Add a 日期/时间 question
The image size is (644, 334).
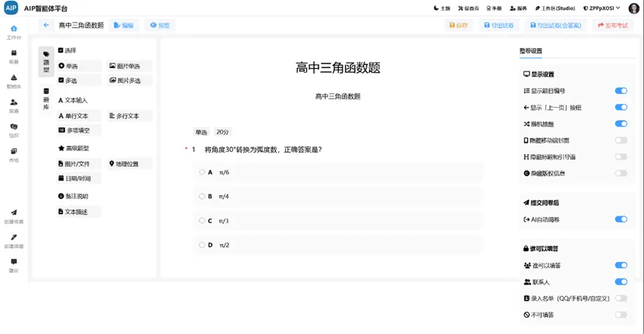click(79, 178)
